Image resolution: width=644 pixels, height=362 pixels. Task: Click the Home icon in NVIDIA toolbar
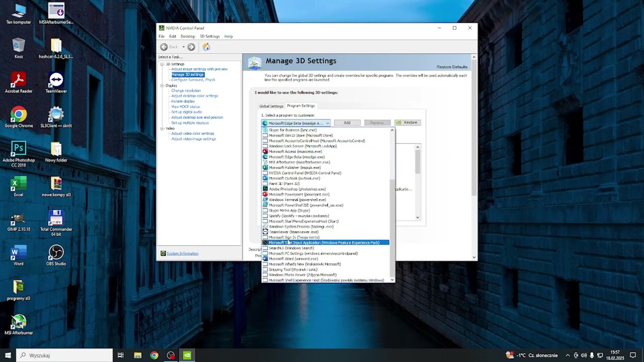coord(206,47)
